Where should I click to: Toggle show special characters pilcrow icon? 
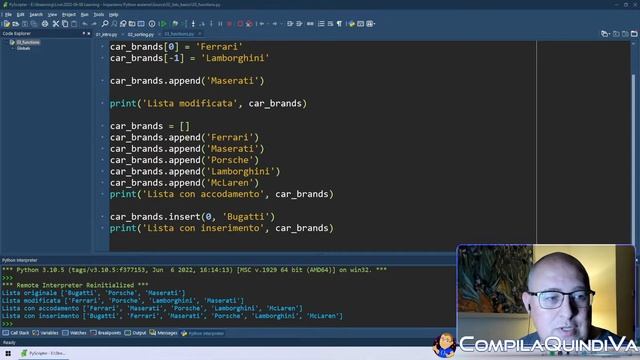point(339,24)
